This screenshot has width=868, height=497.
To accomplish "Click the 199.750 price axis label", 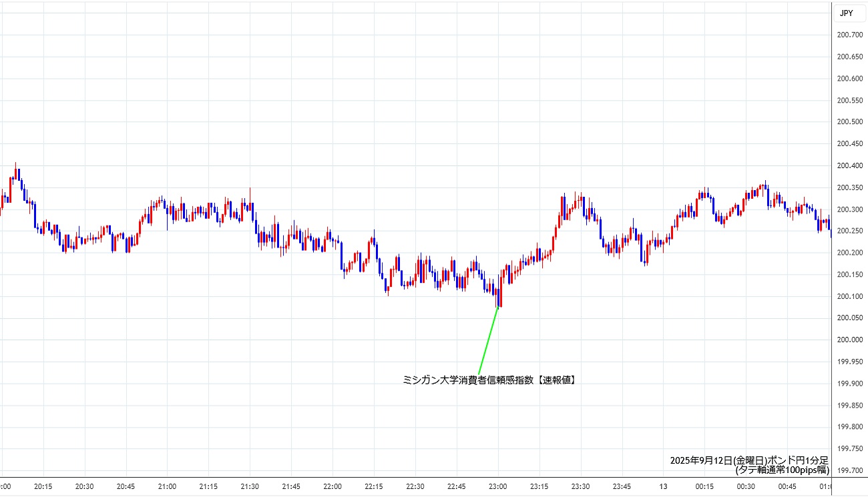I will click(849, 449).
